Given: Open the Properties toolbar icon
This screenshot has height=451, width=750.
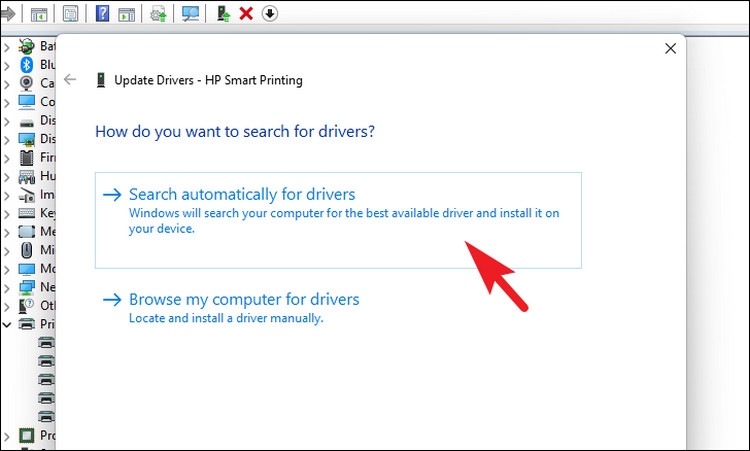Looking at the screenshot, I should click(x=70, y=14).
